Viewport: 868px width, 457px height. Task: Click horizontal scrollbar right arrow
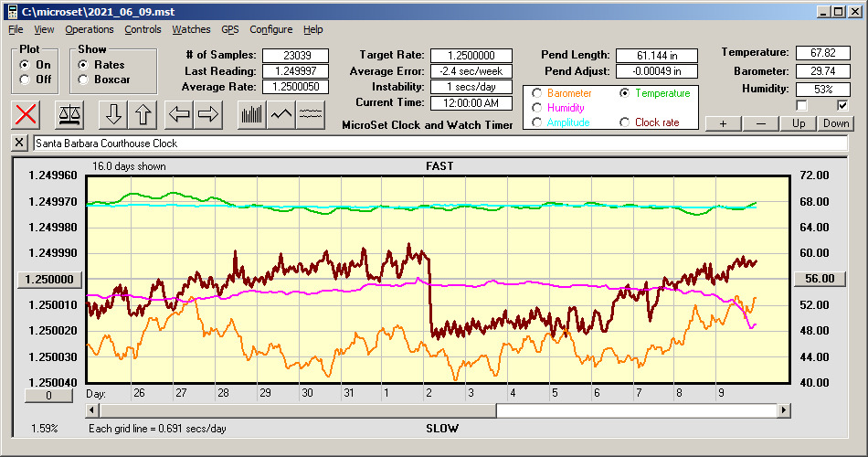tap(783, 410)
